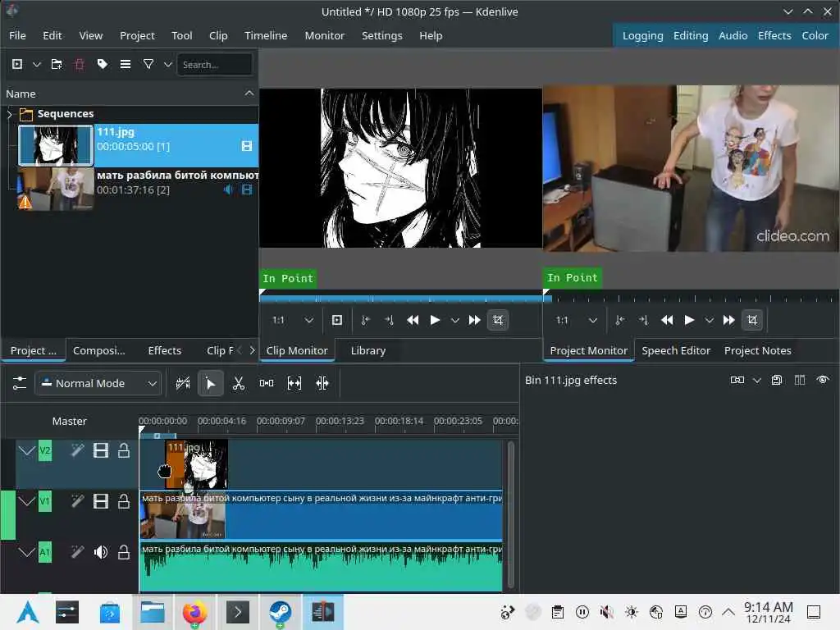The width and height of the screenshot is (840, 630).
Task: Click the split compare effect icon
Action: (x=800, y=380)
